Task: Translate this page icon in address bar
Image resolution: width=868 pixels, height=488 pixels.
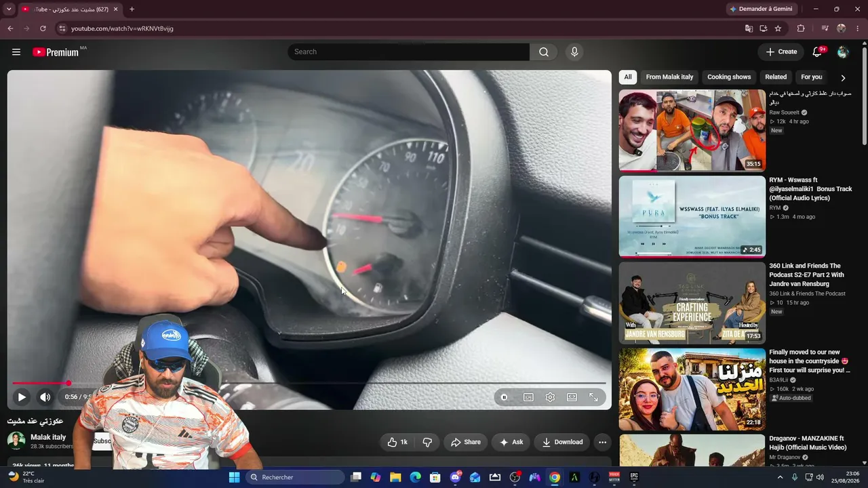Action: pyautogui.click(x=749, y=28)
